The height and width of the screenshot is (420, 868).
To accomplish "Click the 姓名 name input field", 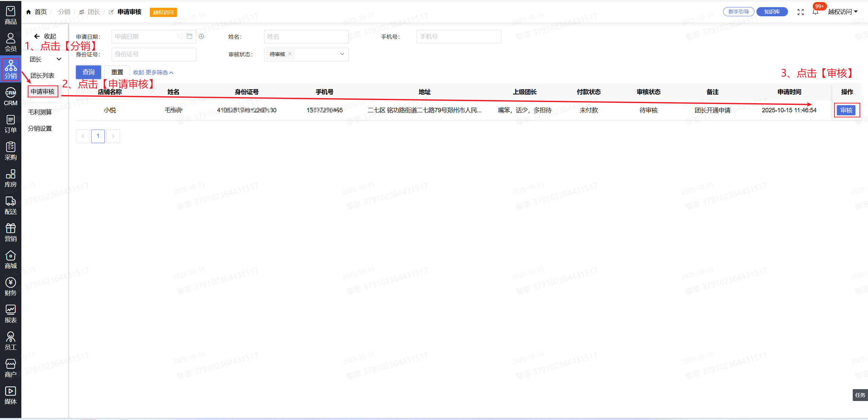I will 306,37.
